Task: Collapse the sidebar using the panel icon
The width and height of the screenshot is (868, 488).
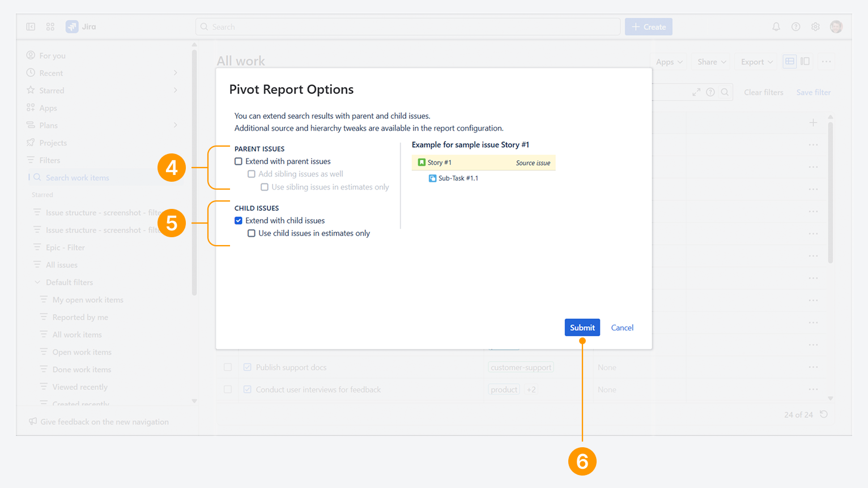Action: 31,27
